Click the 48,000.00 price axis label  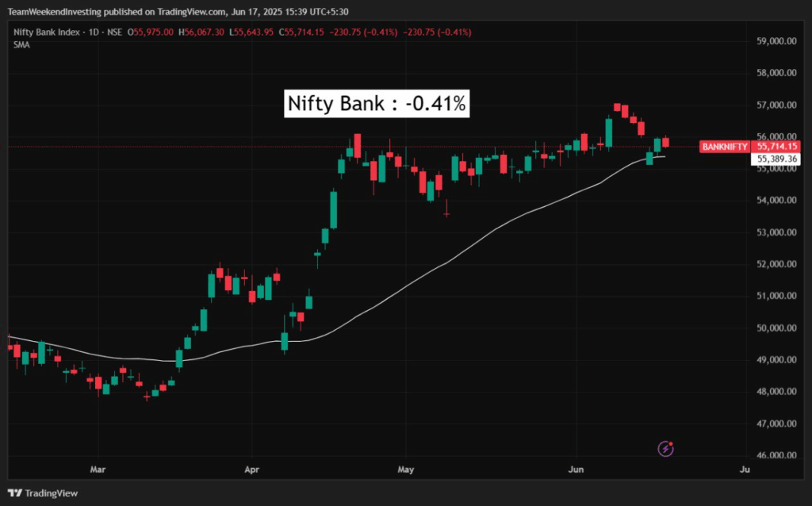point(776,392)
